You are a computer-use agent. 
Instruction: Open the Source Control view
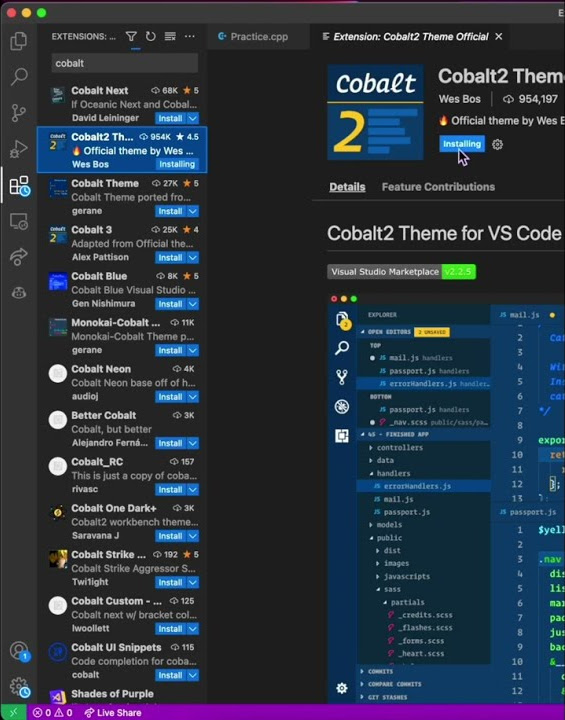point(19,112)
